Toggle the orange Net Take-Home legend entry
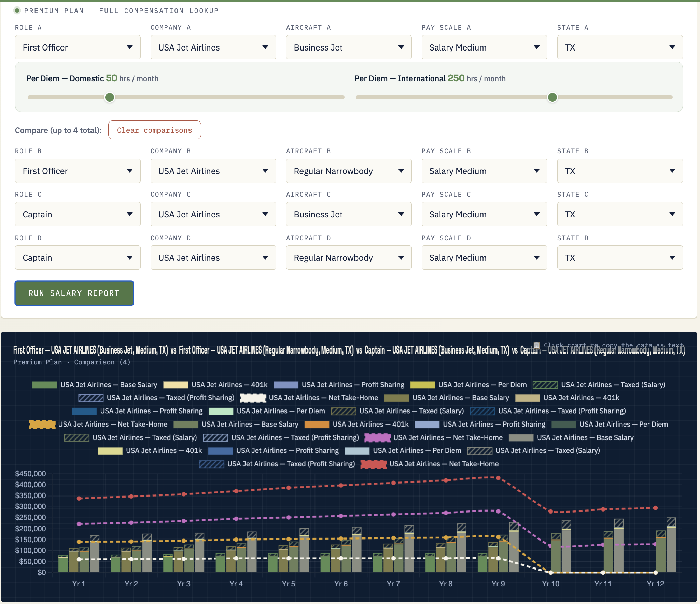The image size is (700, 604). [x=98, y=425]
